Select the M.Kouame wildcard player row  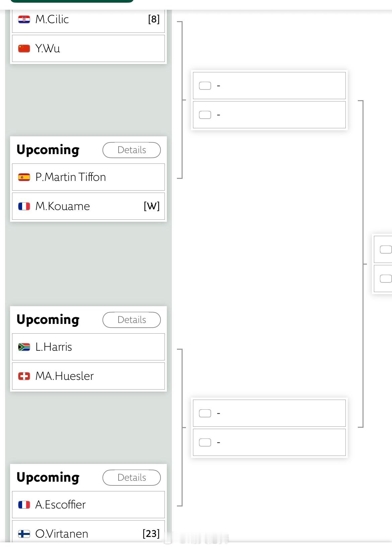88,206
